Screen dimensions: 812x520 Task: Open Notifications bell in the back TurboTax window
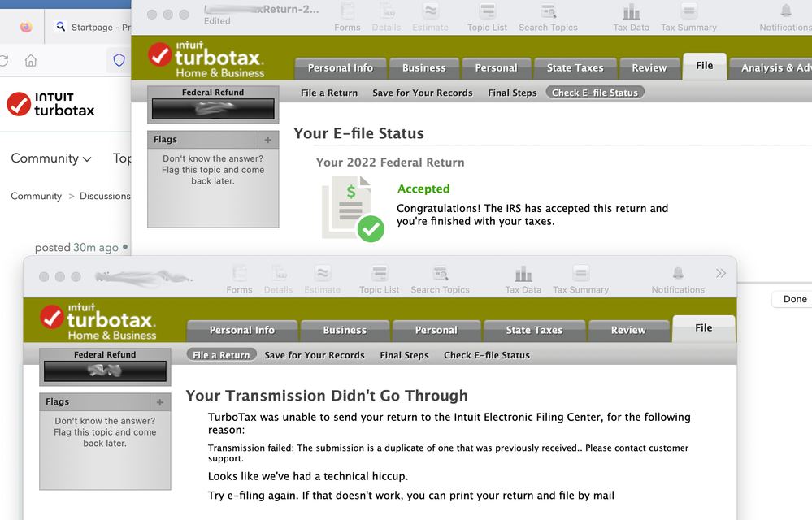[x=786, y=17]
